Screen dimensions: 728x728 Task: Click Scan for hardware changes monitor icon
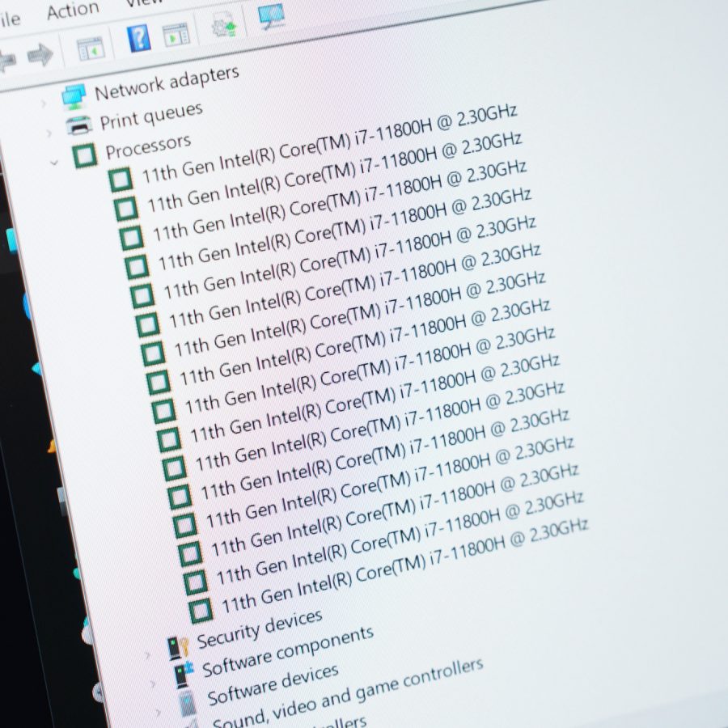pyautogui.click(x=271, y=15)
